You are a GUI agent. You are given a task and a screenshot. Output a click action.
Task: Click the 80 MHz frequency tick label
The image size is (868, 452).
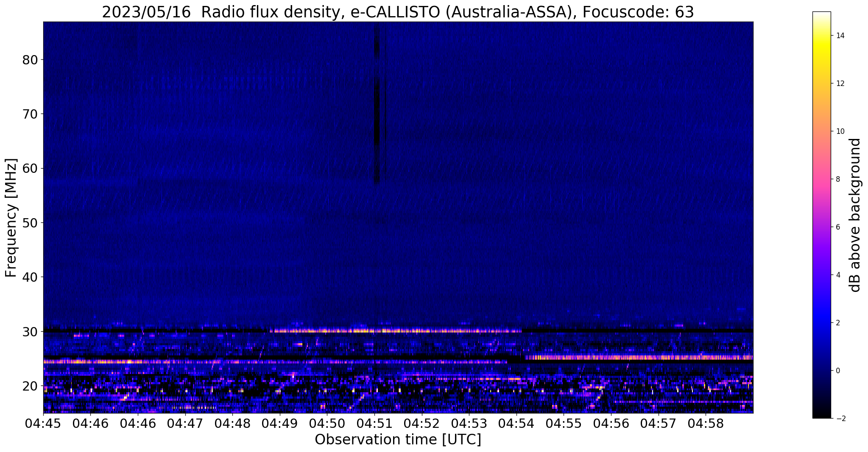[x=30, y=60]
